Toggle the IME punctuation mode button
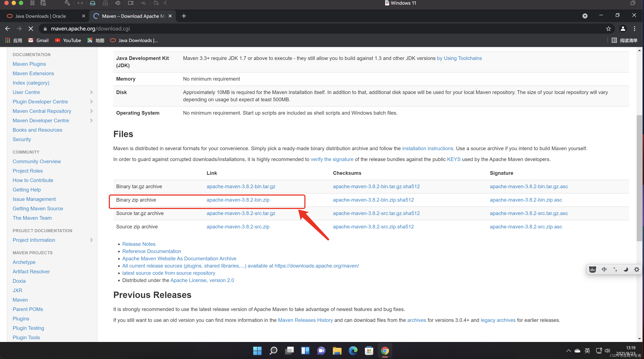 pos(615,270)
